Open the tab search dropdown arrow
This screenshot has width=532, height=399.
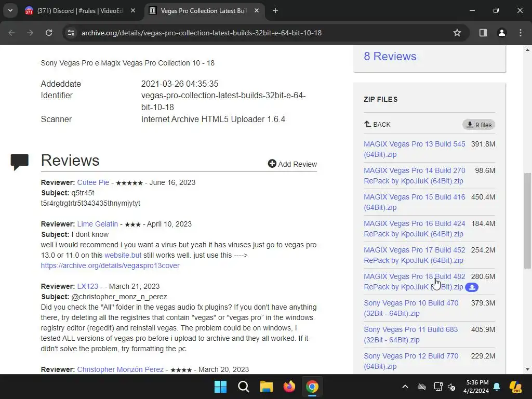[x=10, y=10]
